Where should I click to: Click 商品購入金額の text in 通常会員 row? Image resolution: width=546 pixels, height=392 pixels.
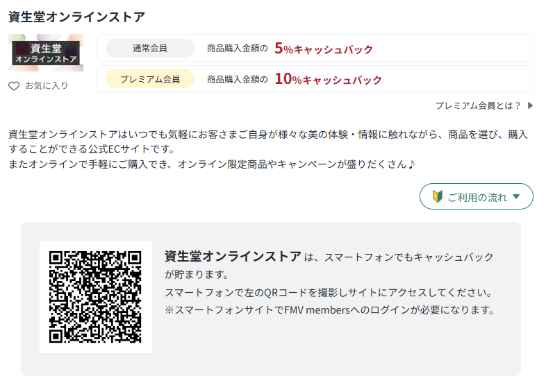click(237, 48)
